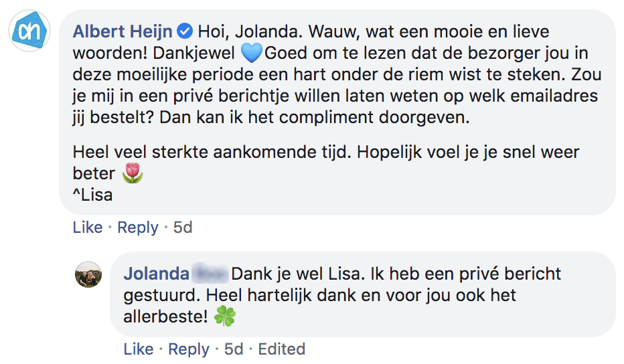Click the blue verified badge icon
Viewport: 624px width, 364px height.
coord(185,31)
